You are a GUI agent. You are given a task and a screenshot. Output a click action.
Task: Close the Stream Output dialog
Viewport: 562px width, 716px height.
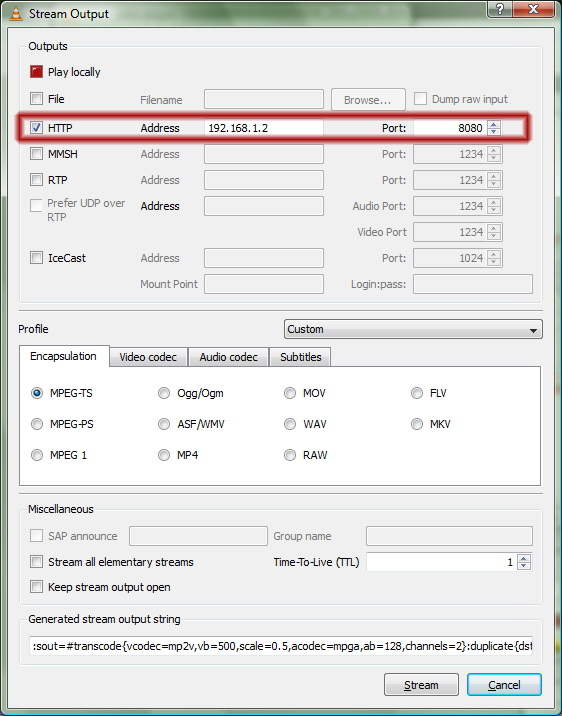pyautogui.click(x=533, y=9)
